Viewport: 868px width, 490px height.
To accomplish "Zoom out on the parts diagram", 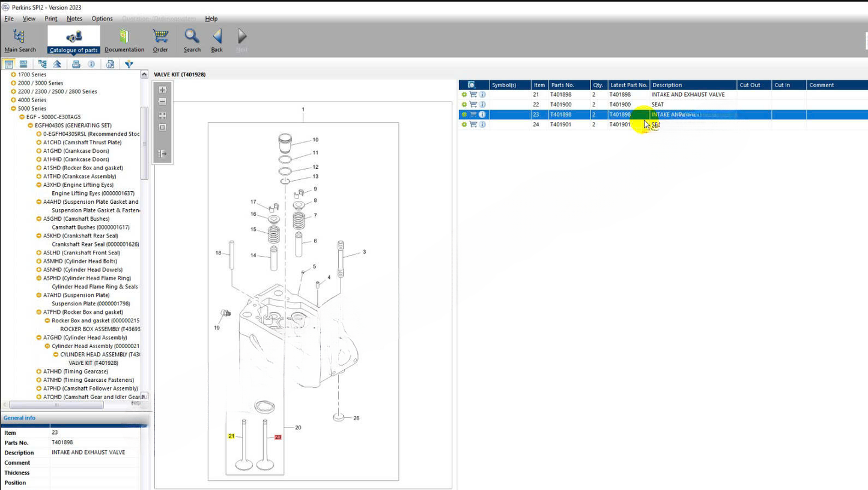I will tap(162, 102).
